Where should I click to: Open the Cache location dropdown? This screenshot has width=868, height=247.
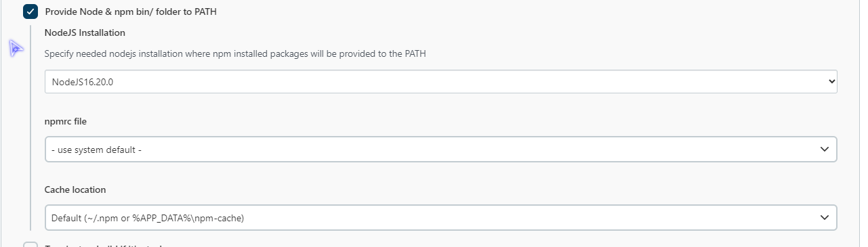tap(441, 218)
